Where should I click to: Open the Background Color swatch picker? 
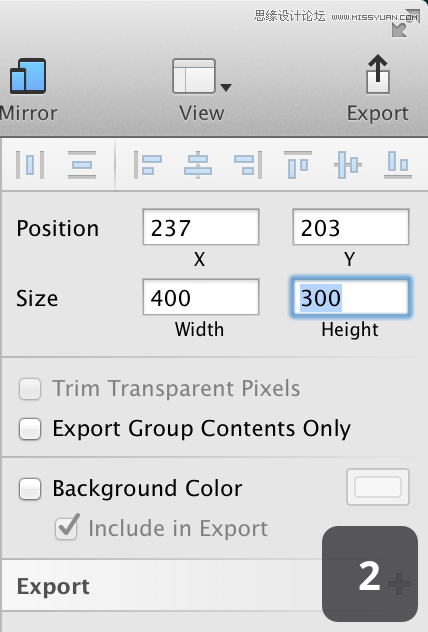[x=378, y=487]
